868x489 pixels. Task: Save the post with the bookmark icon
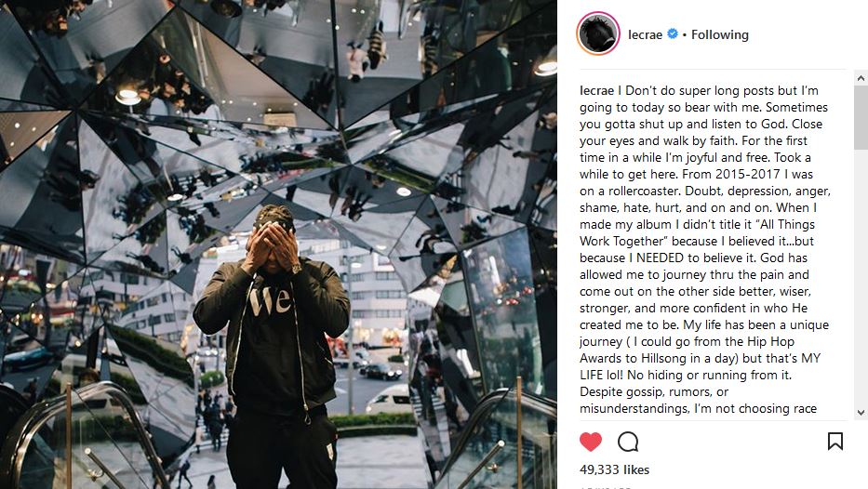click(835, 442)
